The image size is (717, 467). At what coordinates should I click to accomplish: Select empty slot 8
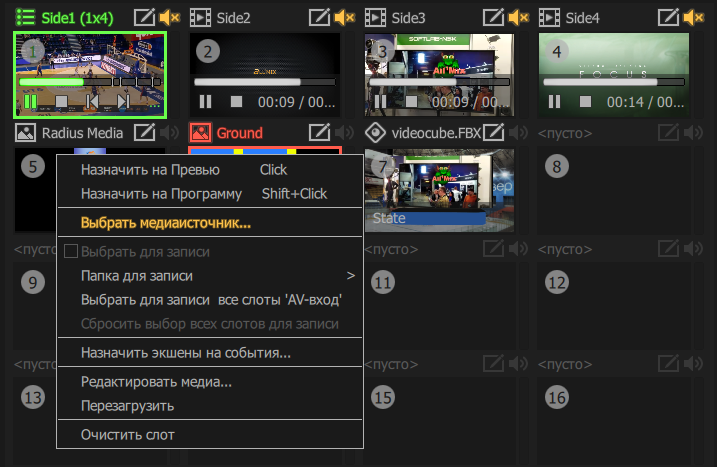(614, 190)
